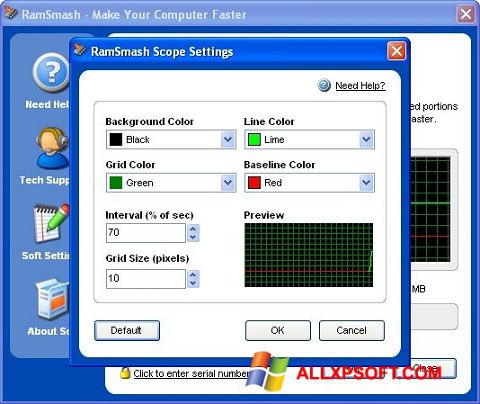The width and height of the screenshot is (480, 404).
Task: Click the Cancel button
Action: coord(352,331)
